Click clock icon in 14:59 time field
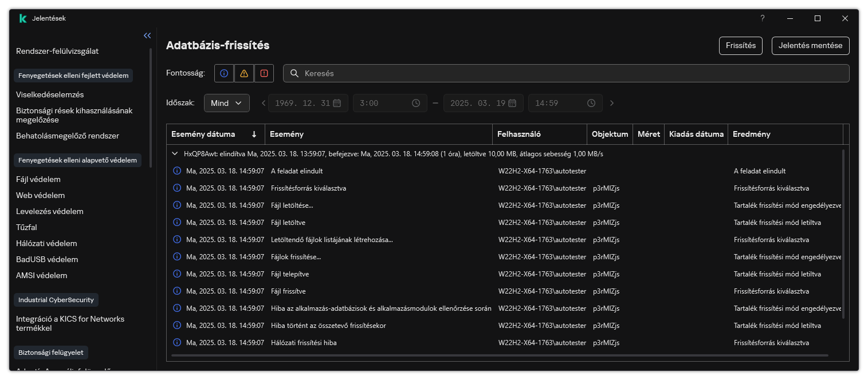868x380 pixels. click(x=591, y=103)
